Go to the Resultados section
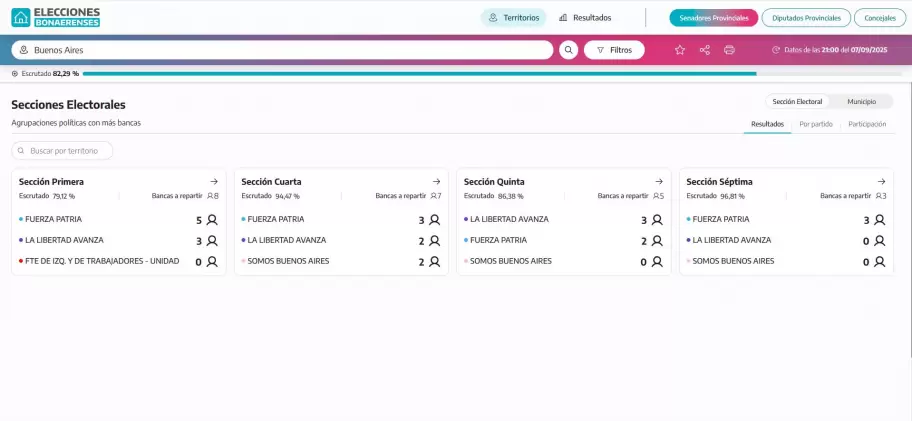 coord(585,17)
